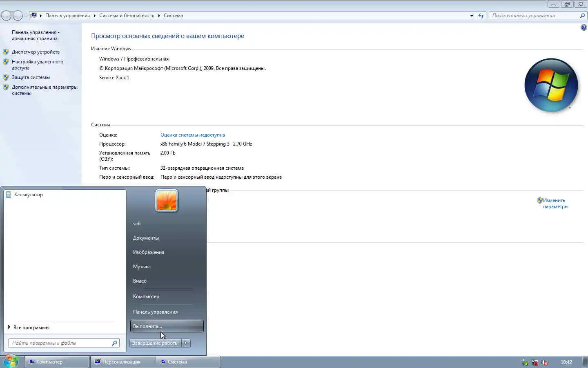Click the muted volume icon in tray

544,362
